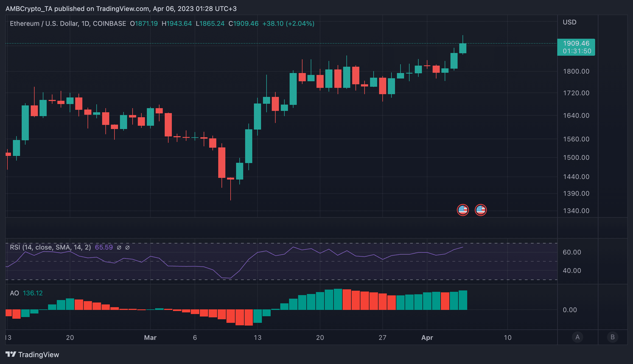Click second ∅ symbol beside RSI value
The width and height of the screenshot is (633, 364).
pyautogui.click(x=127, y=247)
